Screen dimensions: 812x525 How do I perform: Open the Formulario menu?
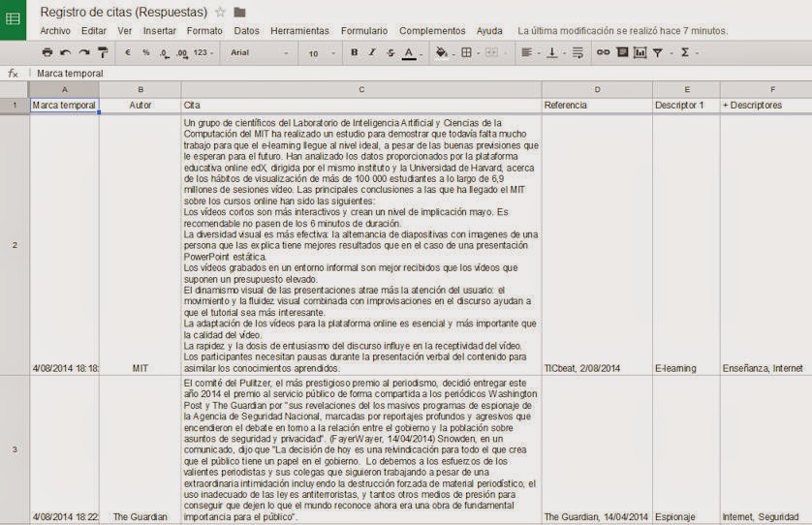[364, 31]
